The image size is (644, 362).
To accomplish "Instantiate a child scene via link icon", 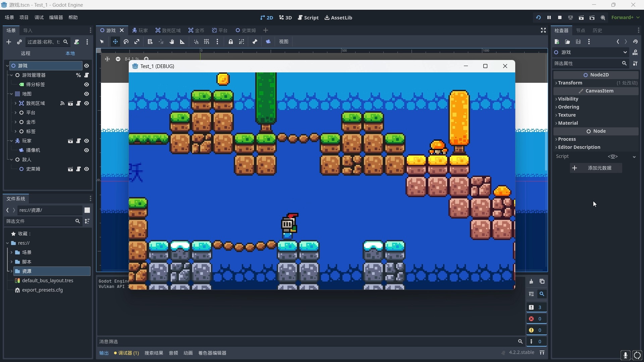I will click(19, 42).
